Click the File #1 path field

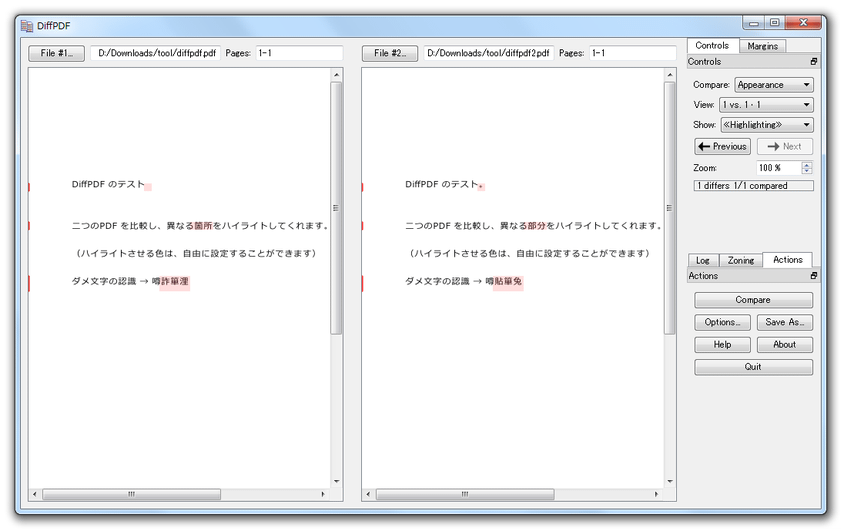(156, 53)
